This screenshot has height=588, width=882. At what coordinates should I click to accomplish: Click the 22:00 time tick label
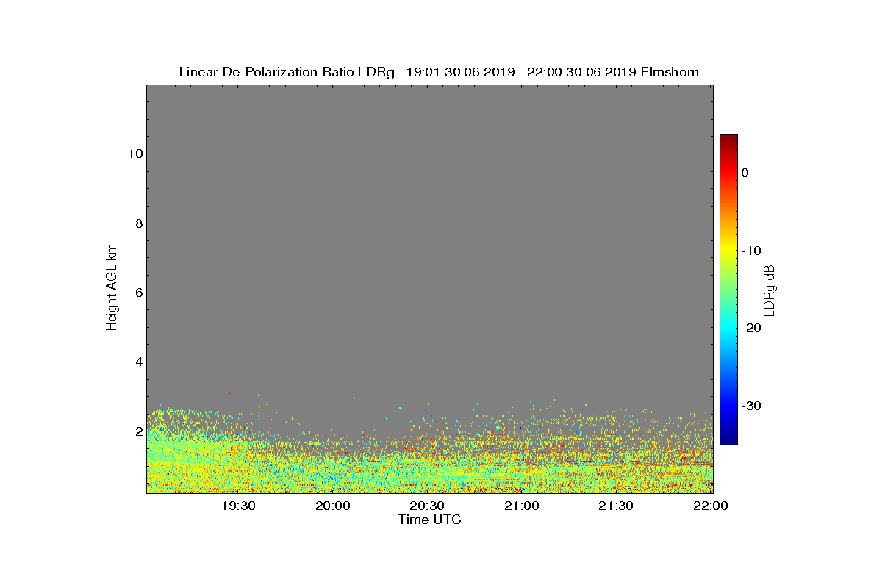pyautogui.click(x=711, y=506)
